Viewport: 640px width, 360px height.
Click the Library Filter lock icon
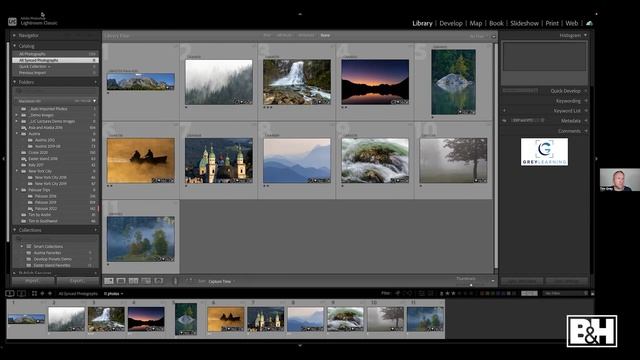click(x=493, y=36)
